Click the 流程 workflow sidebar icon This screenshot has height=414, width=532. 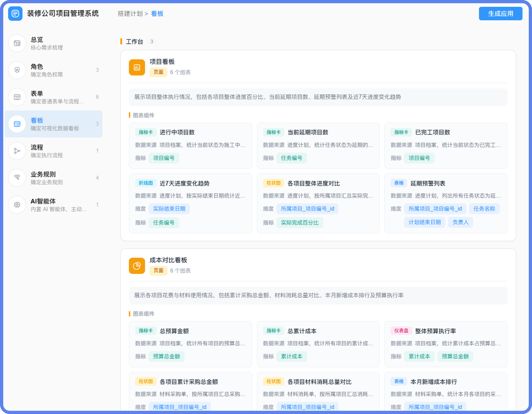(x=17, y=151)
